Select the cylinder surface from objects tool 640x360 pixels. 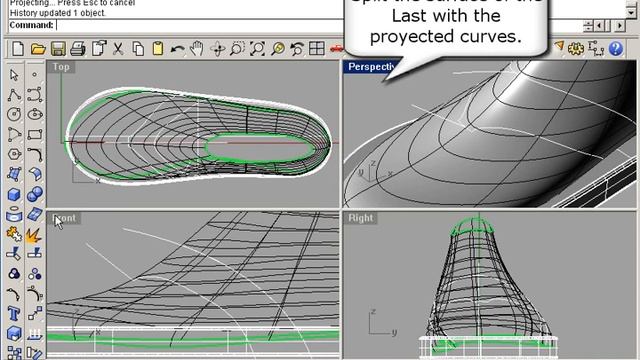pos(14,214)
